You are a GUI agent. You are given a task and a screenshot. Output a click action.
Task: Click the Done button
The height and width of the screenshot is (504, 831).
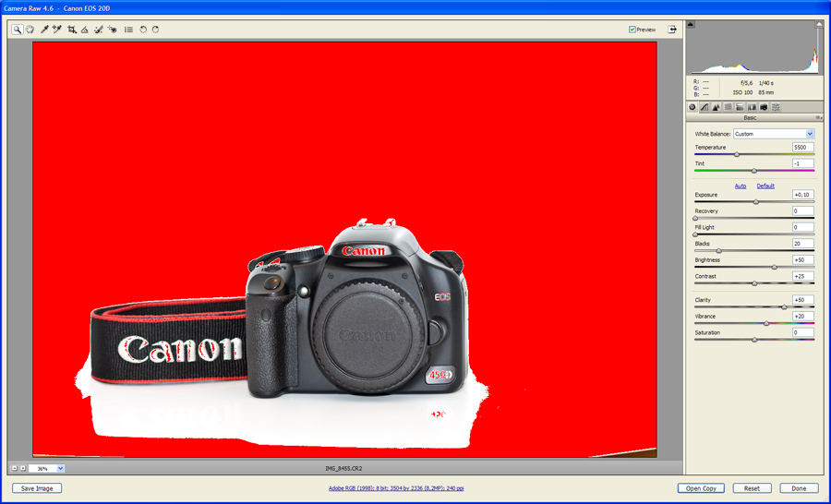[x=799, y=488]
